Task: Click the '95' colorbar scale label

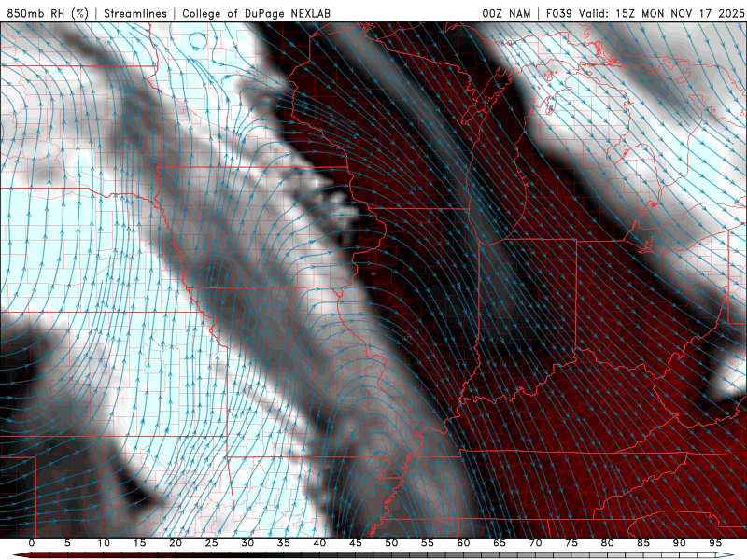Action: pos(714,543)
